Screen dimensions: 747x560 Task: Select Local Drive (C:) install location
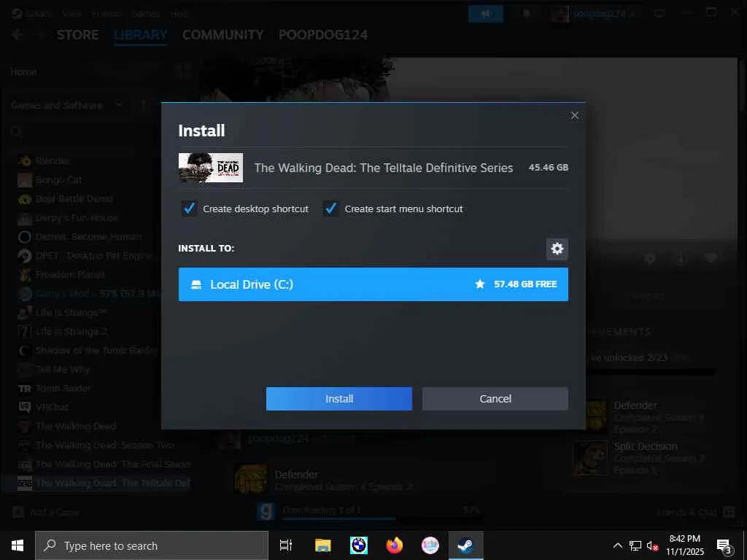(x=373, y=284)
